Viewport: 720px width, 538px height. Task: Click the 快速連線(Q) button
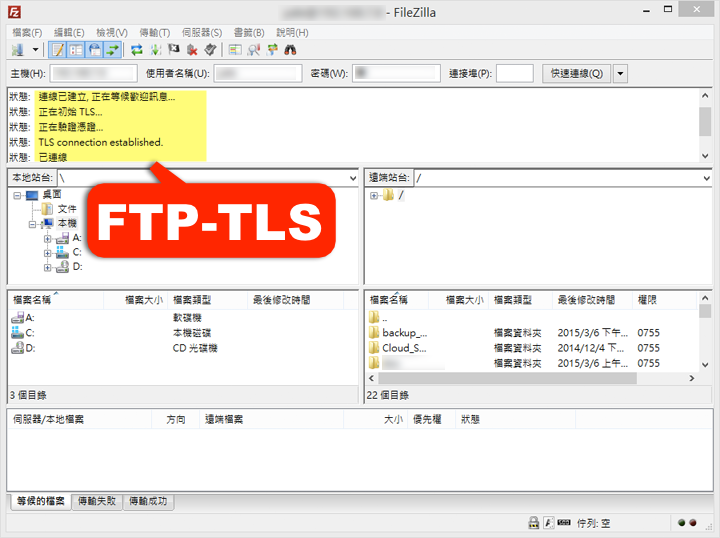(577, 73)
